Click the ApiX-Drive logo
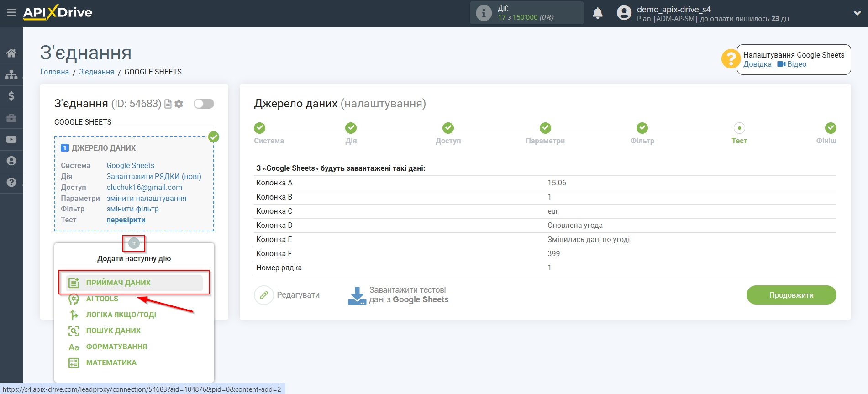 (x=58, y=12)
